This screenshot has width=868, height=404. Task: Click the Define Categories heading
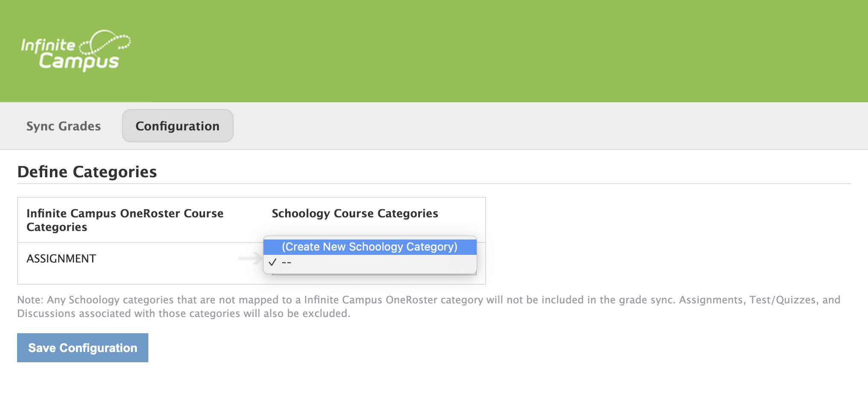(x=87, y=172)
